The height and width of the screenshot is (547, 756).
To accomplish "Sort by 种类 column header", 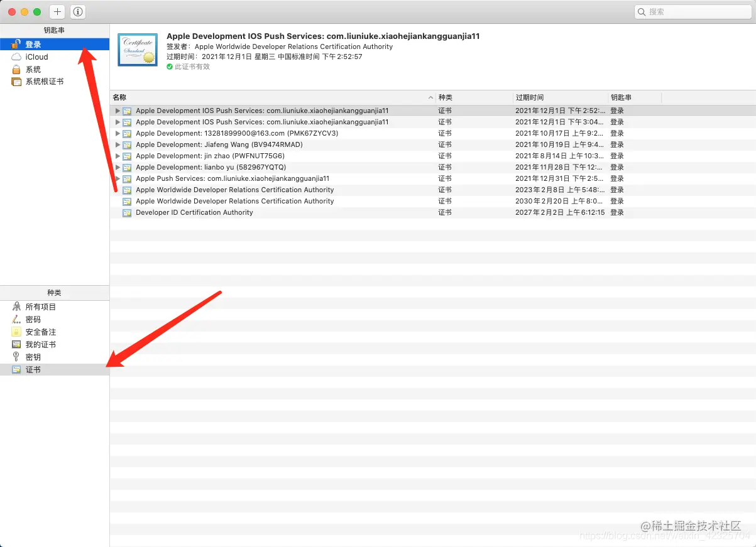I will point(474,97).
